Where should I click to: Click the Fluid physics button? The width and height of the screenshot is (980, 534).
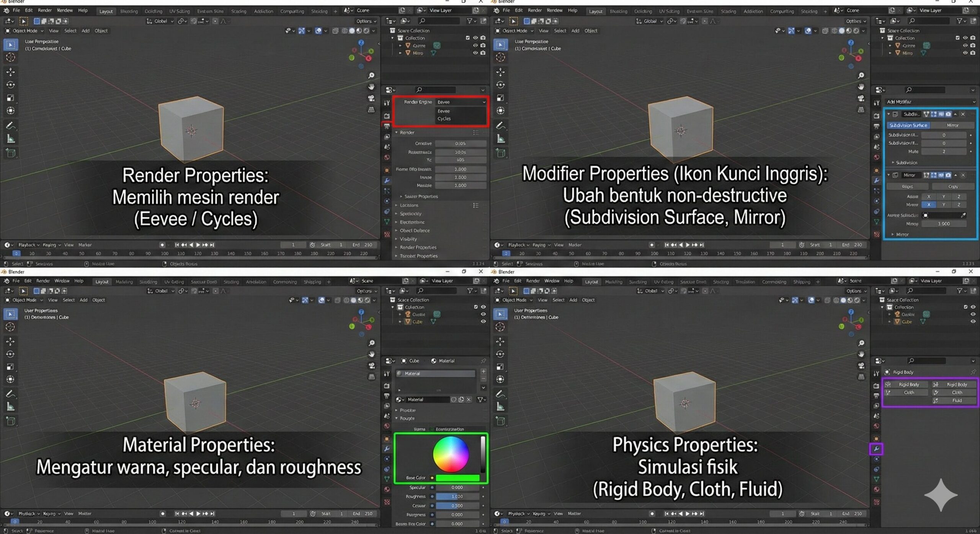click(956, 400)
